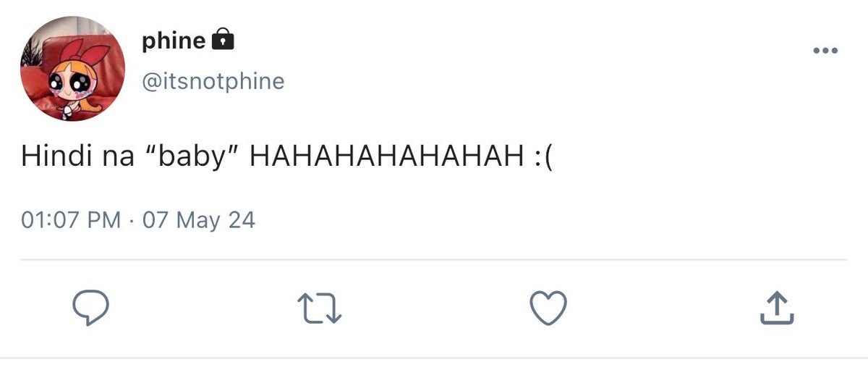This screenshot has height=370, width=868.
Task: Like the tweet with the heart icon
Action: click(x=548, y=308)
